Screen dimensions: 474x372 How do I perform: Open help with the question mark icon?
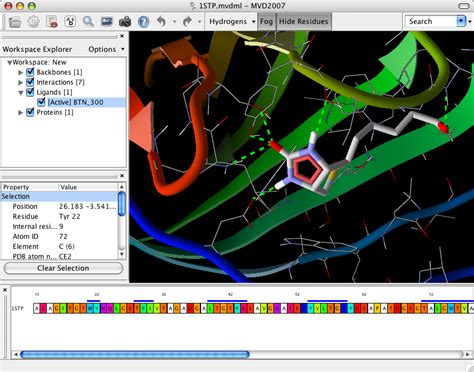143,22
